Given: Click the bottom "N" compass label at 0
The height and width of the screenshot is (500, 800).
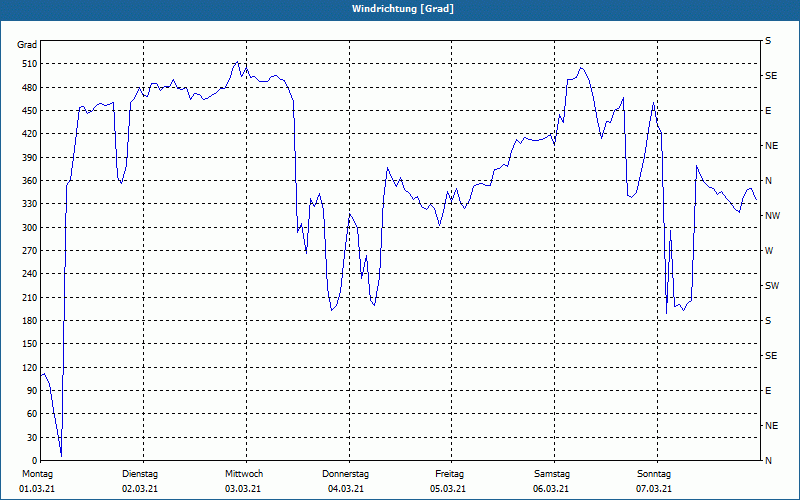Looking at the screenshot, I should [x=769, y=461].
